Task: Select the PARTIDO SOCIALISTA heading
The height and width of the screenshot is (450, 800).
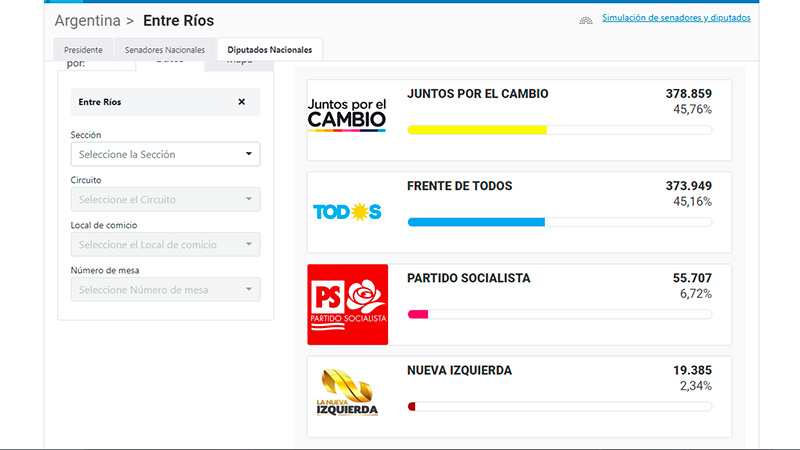Action: pos(469,279)
